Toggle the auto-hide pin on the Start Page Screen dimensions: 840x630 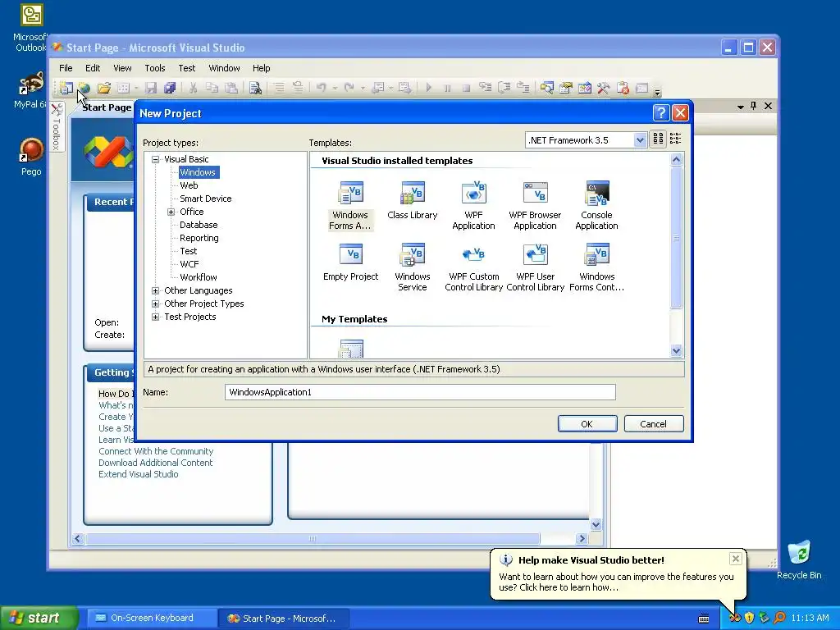point(754,106)
